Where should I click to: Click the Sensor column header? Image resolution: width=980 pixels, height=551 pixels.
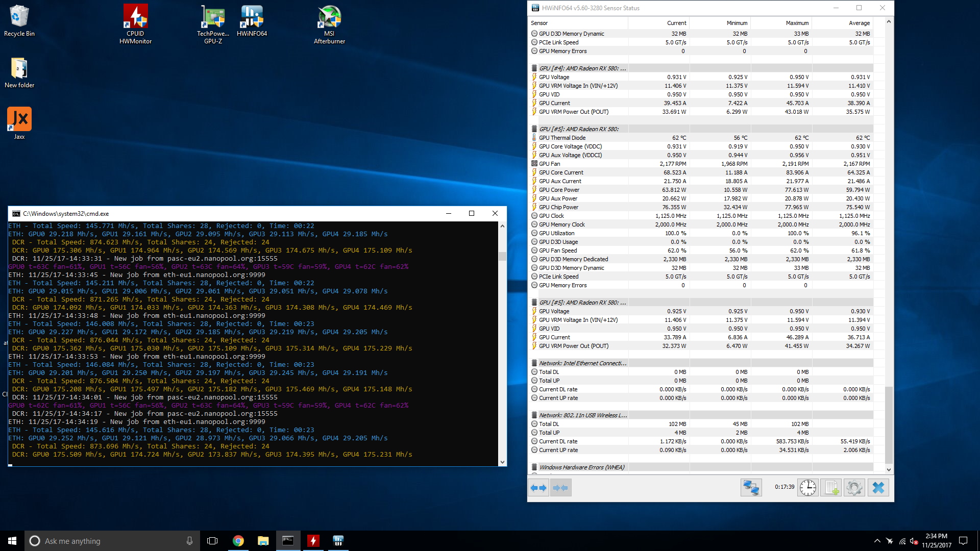click(578, 23)
